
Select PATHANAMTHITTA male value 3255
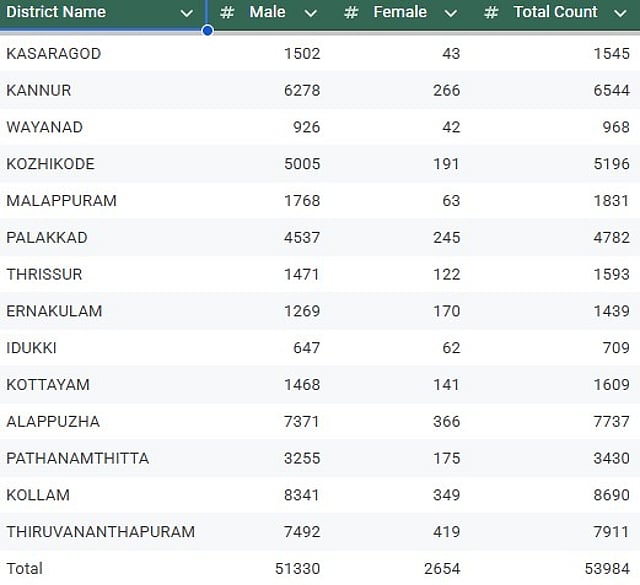click(x=302, y=458)
